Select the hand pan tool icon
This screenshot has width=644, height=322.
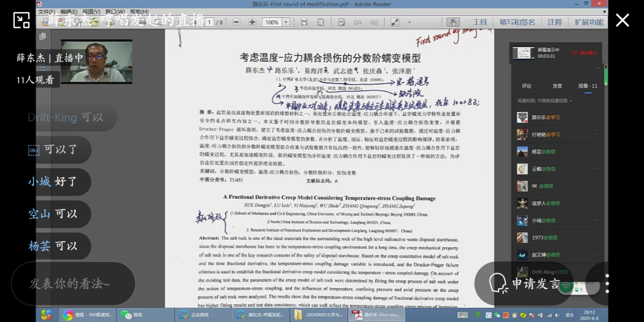[452, 22]
